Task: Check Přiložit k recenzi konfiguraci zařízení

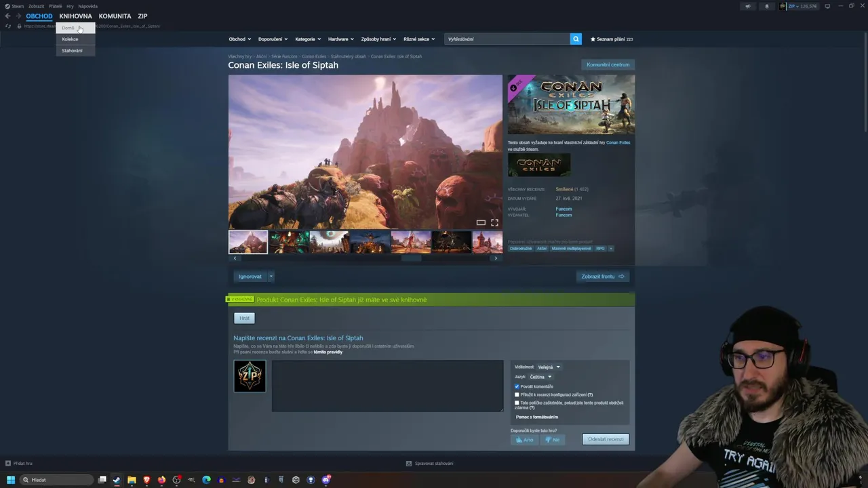Action: pyautogui.click(x=517, y=394)
